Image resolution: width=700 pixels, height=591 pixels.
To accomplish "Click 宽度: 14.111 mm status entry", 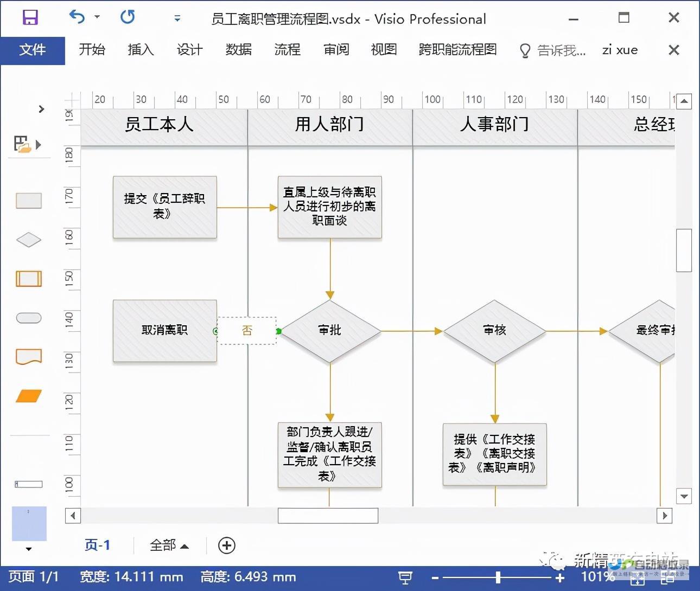I will [x=131, y=577].
